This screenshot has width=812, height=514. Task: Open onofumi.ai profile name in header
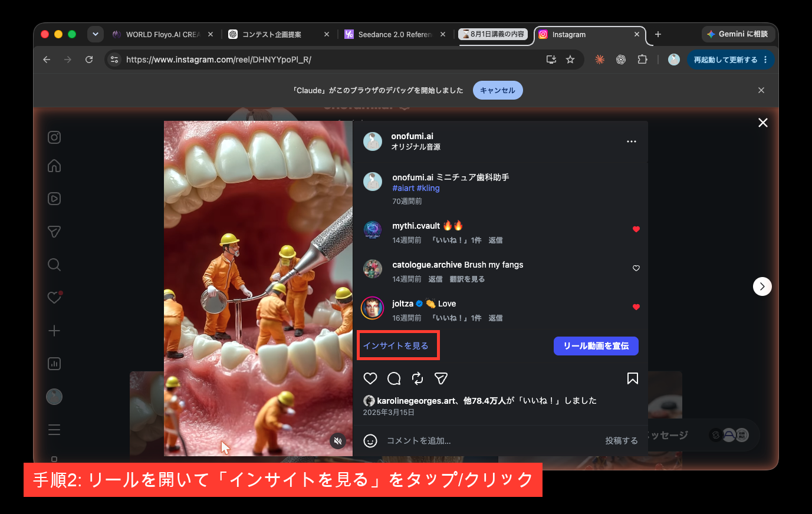[x=412, y=136]
